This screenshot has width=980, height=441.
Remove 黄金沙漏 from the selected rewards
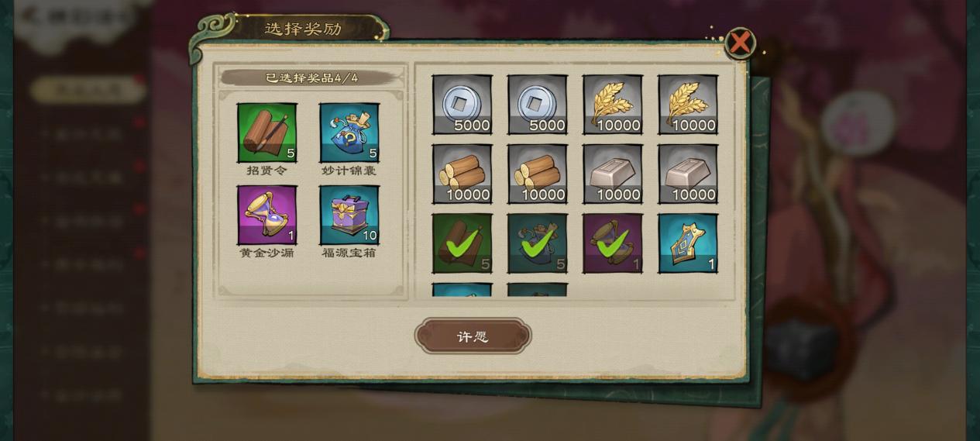(266, 215)
